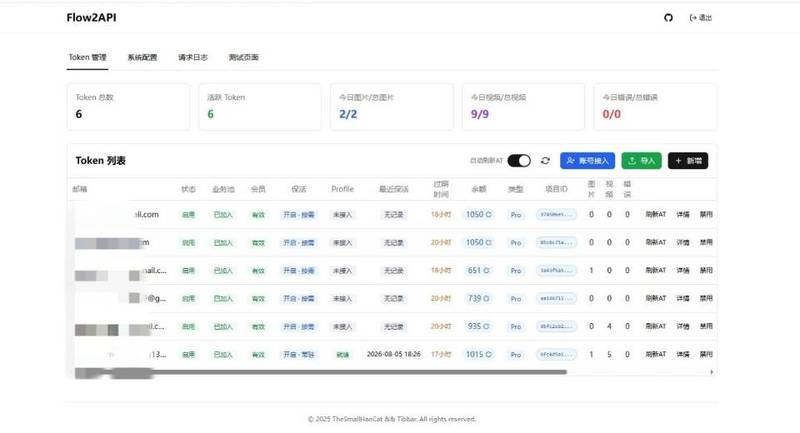Refresh balance icon on the 651 chip
Screen dimensions: 800x433
pos(486,270)
